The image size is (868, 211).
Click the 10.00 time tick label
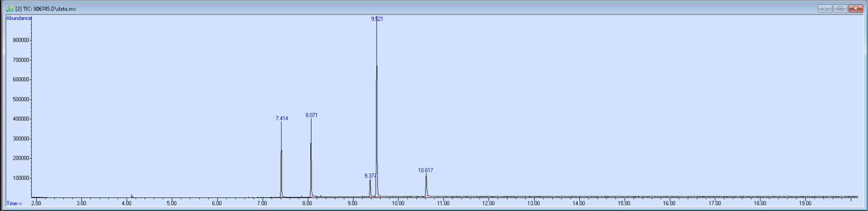398,203
